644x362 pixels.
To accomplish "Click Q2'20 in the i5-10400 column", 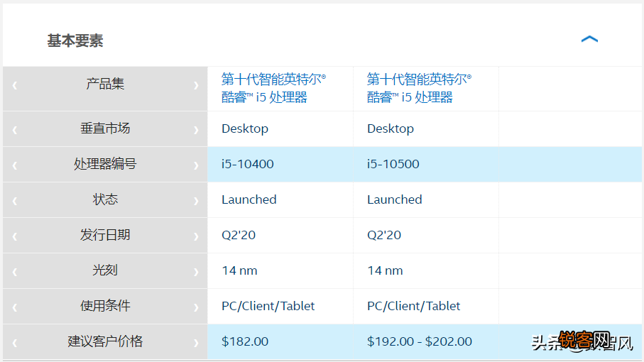I will (x=239, y=235).
